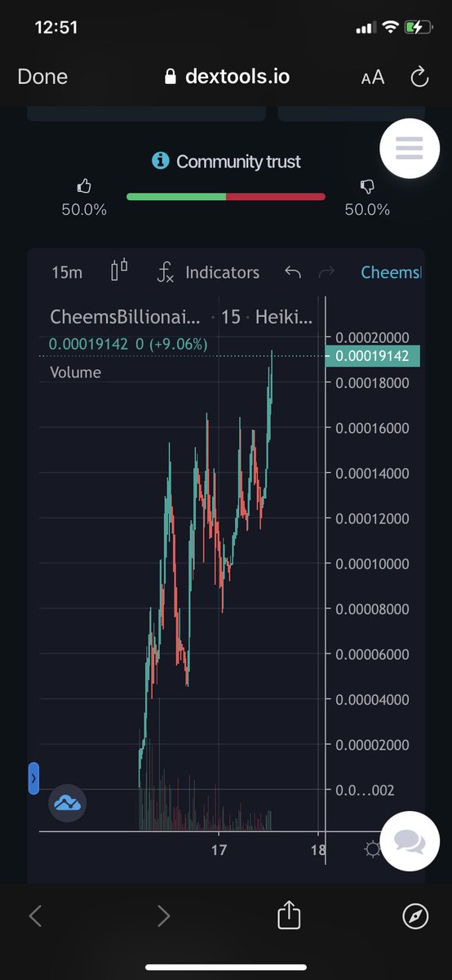This screenshot has height=980, width=452.
Task: Click the +9.06% price change readout
Action: pyautogui.click(x=179, y=345)
